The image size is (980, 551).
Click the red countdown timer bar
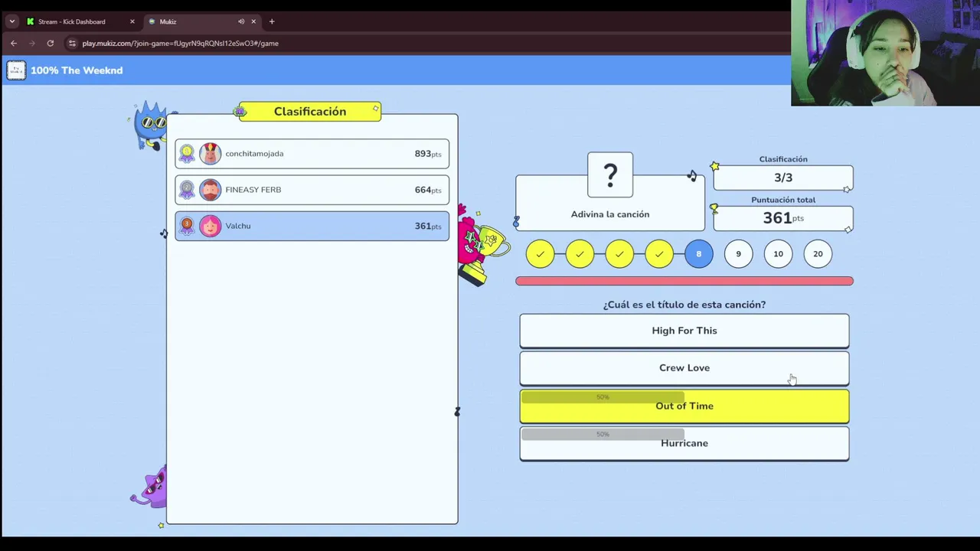tap(684, 281)
